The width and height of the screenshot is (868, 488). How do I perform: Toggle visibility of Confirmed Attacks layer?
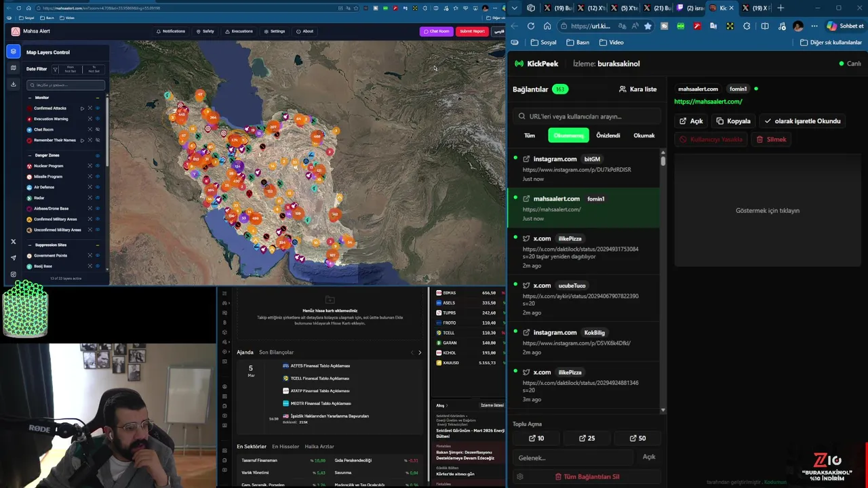click(x=98, y=108)
